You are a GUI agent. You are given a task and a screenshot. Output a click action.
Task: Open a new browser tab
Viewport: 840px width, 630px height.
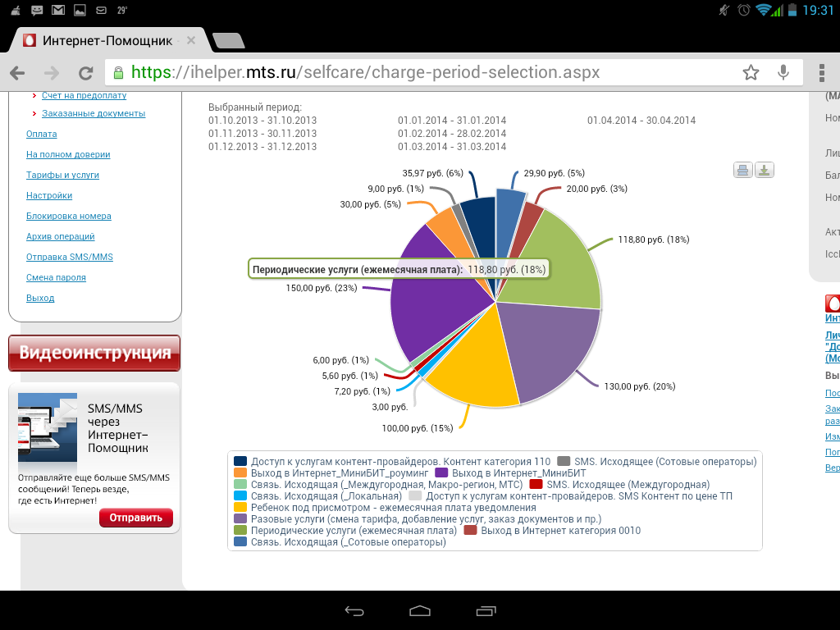227,41
